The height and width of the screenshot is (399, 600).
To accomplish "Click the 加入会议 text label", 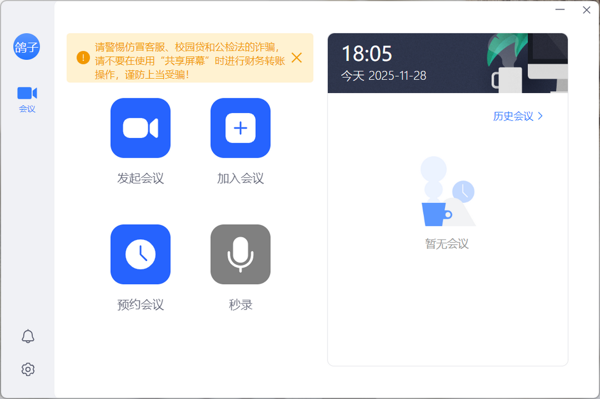I will 240,178.
